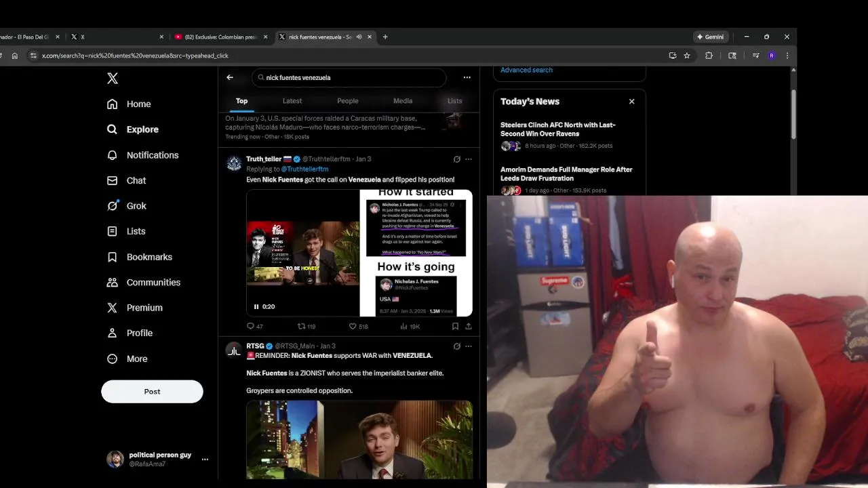The height and width of the screenshot is (488, 868).
Task: Go back with the arrow icon
Action: pos(230,77)
